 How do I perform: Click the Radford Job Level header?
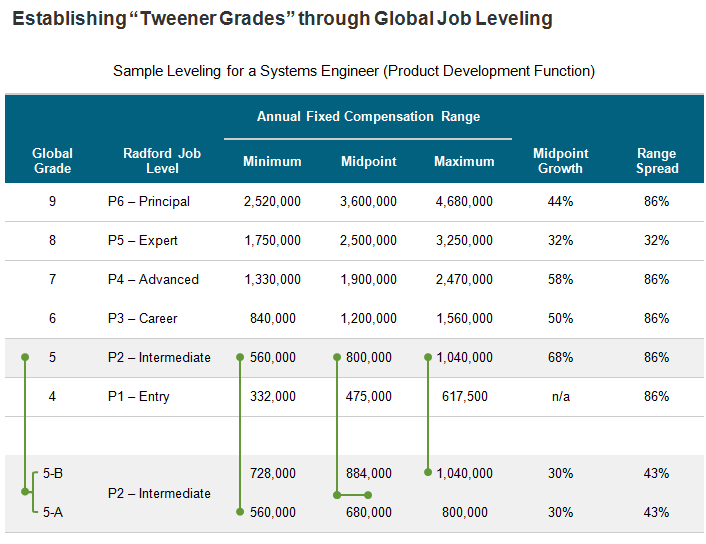click(x=162, y=161)
